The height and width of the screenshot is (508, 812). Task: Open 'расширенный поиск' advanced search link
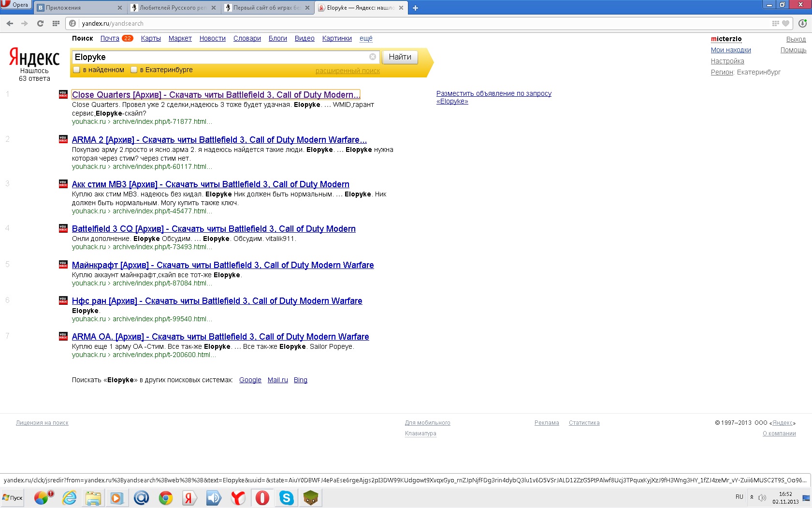pyautogui.click(x=348, y=71)
